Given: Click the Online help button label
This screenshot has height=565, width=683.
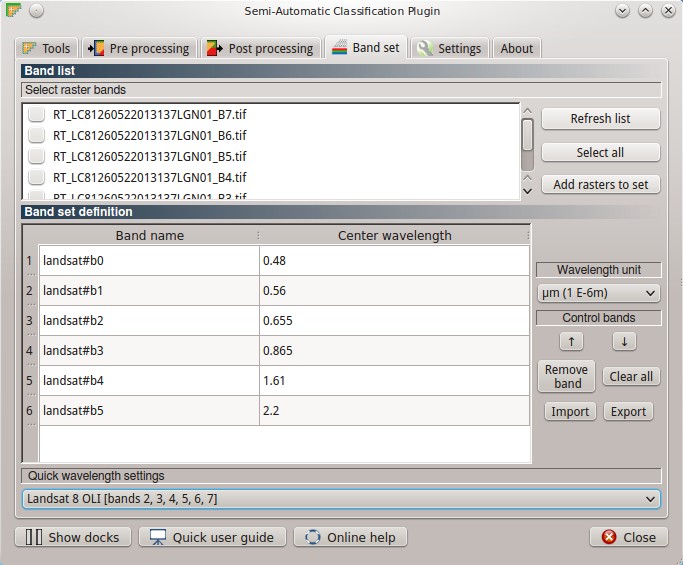Looking at the screenshot, I should tap(361, 538).
